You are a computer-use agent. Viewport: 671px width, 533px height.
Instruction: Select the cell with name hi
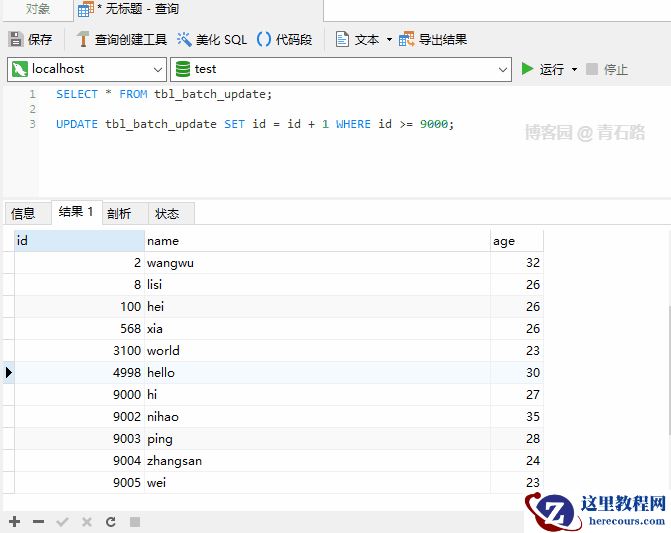coord(318,394)
